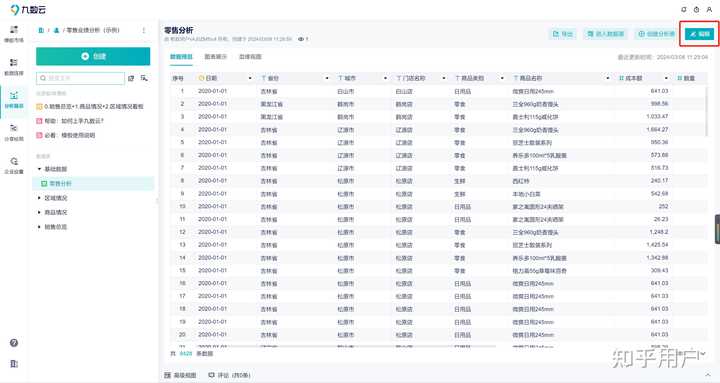Click the 西红柿 product cell
Screen dimensions: 720x383
521,181
